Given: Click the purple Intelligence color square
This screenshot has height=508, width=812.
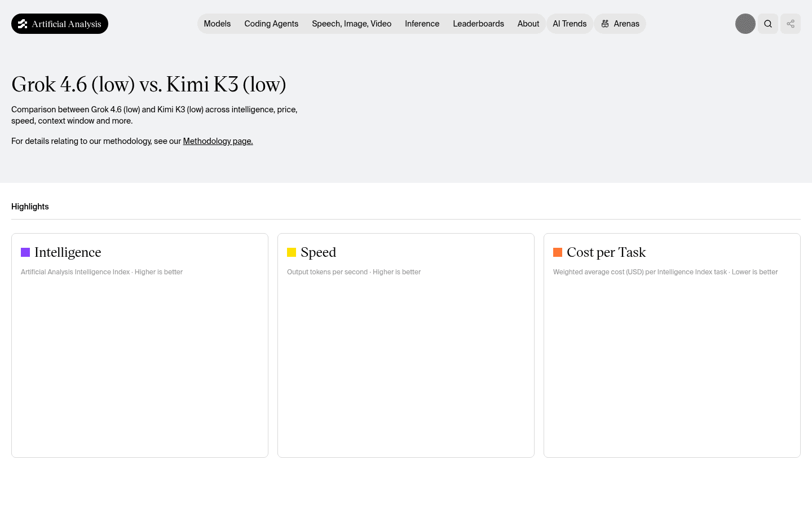Looking at the screenshot, I should [x=25, y=252].
